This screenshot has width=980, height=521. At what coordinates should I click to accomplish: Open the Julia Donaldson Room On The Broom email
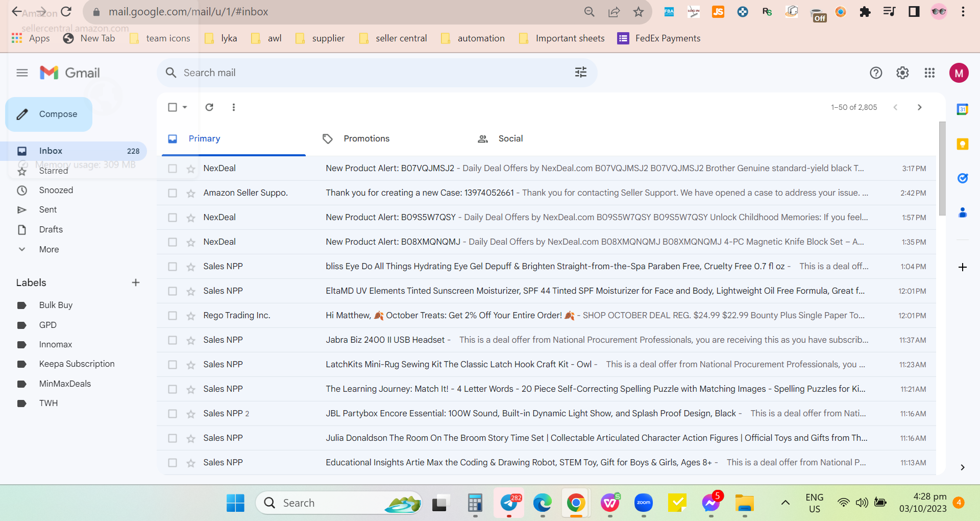(x=546, y=438)
